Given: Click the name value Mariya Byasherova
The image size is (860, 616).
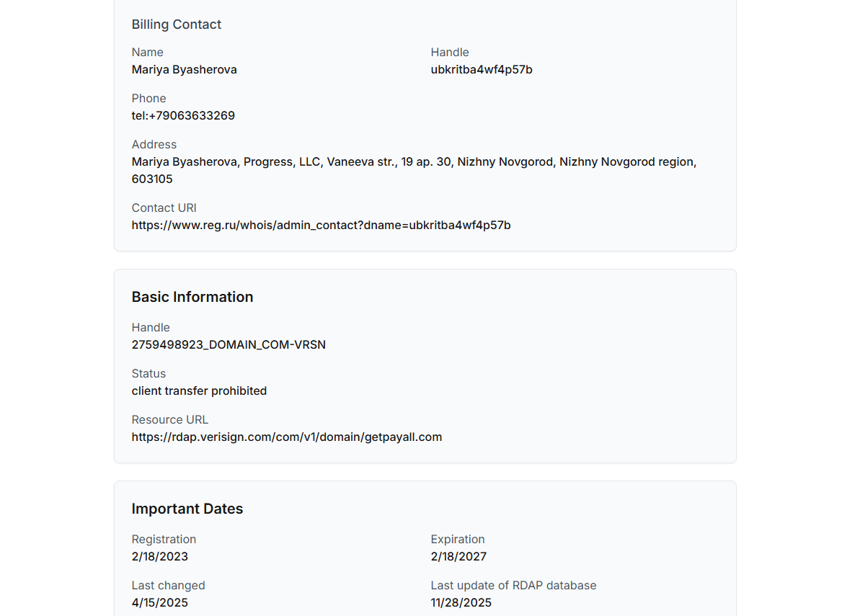Looking at the screenshot, I should (184, 70).
